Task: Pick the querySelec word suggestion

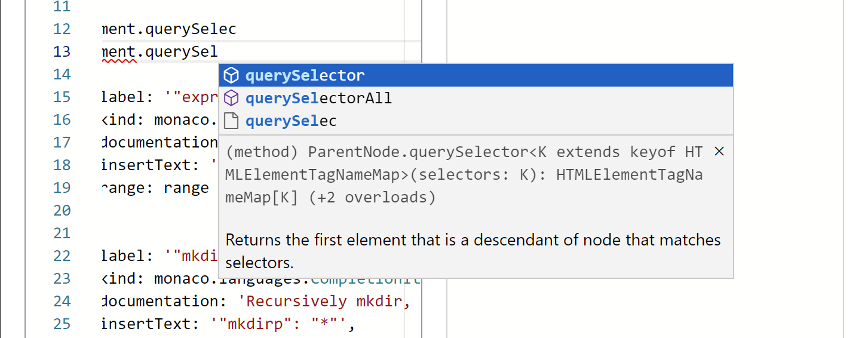Action: 291,121
